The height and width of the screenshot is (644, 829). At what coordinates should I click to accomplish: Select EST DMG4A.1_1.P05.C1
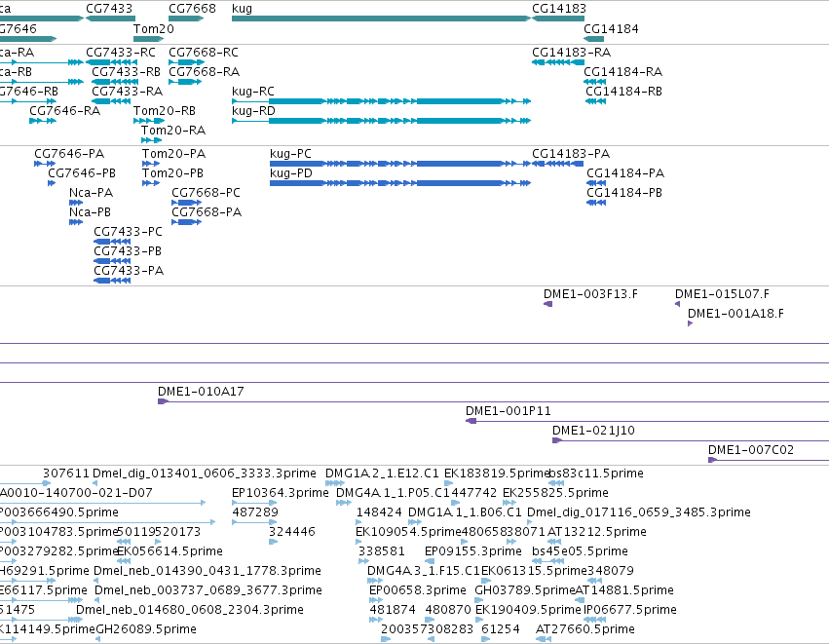pyautogui.click(x=344, y=503)
